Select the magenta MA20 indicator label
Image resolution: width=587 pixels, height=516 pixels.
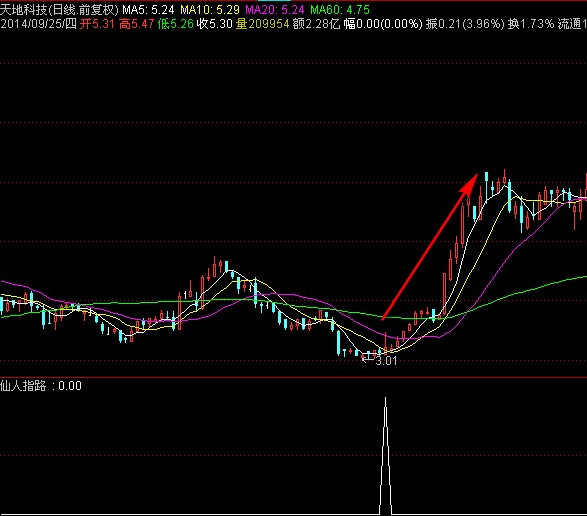(x=275, y=10)
